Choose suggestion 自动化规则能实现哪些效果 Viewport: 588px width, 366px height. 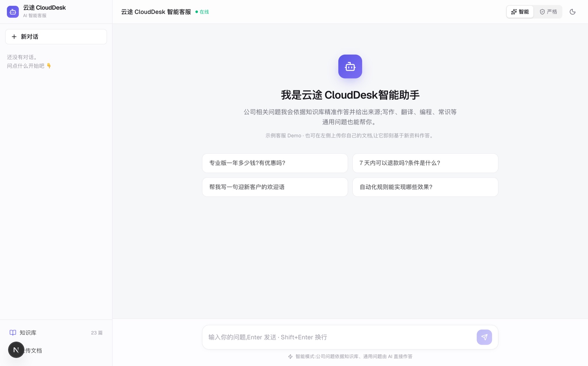(425, 187)
